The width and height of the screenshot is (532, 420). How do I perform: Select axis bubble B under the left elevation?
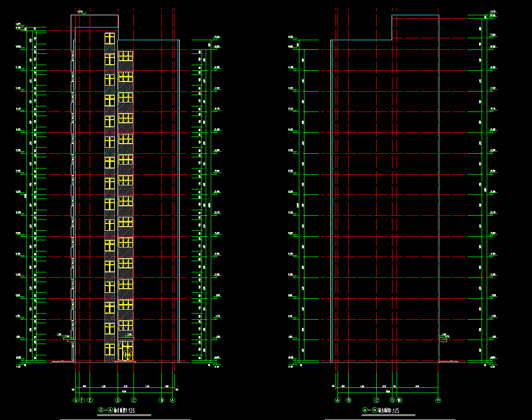[161, 401]
